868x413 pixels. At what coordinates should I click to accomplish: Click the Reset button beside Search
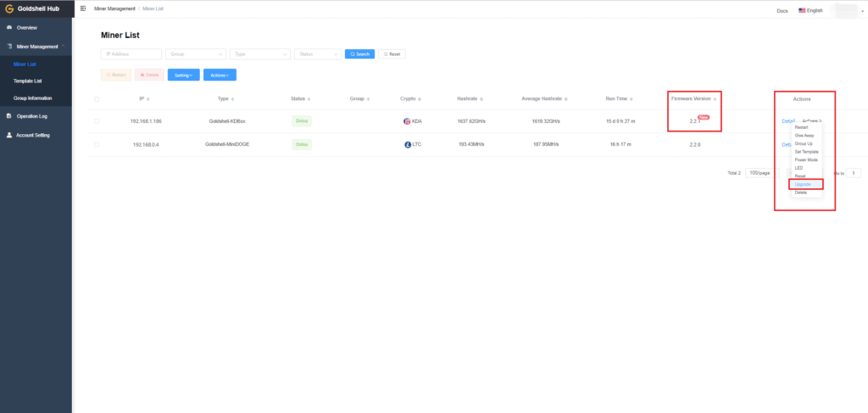tap(392, 54)
